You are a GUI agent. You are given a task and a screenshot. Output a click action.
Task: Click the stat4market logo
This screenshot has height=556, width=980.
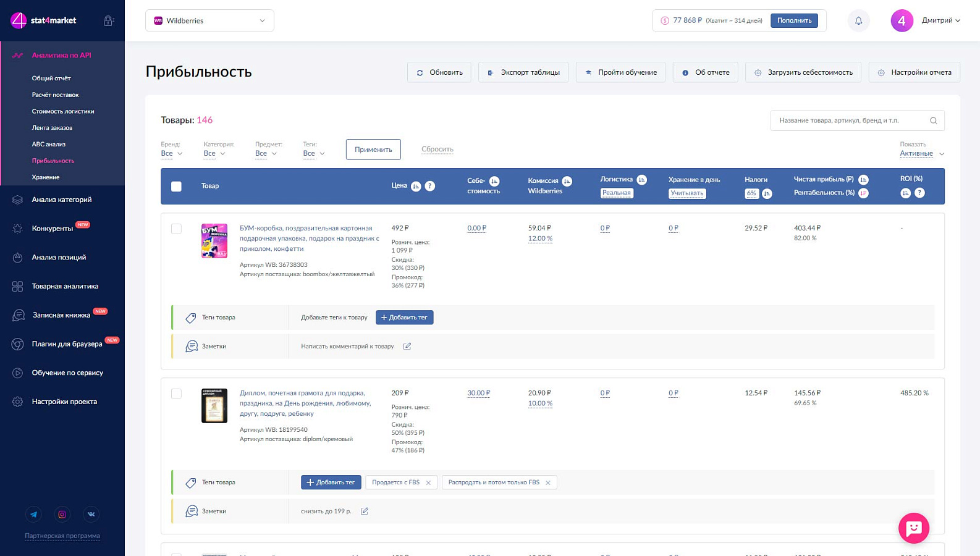pyautogui.click(x=43, y=20)
